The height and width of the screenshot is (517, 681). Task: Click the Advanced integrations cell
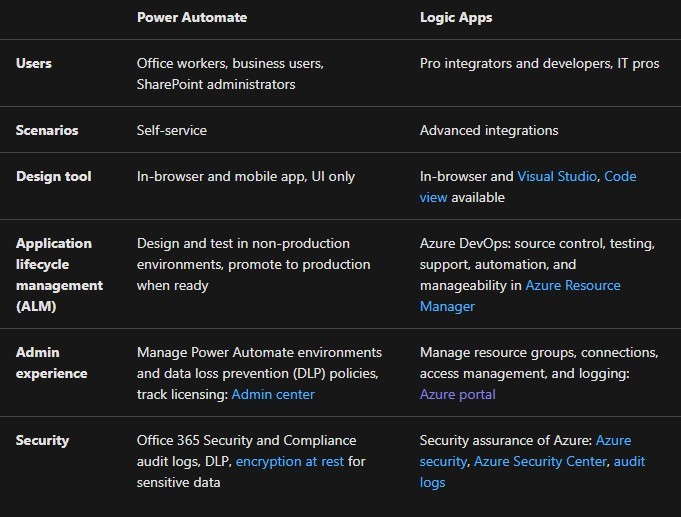click(x=489, y=130)
